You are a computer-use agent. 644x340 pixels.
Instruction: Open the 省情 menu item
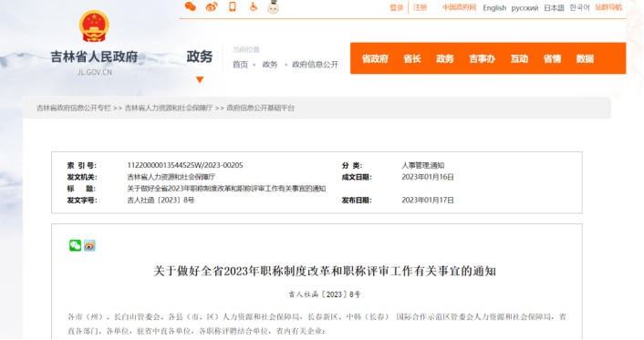point(552,58)
